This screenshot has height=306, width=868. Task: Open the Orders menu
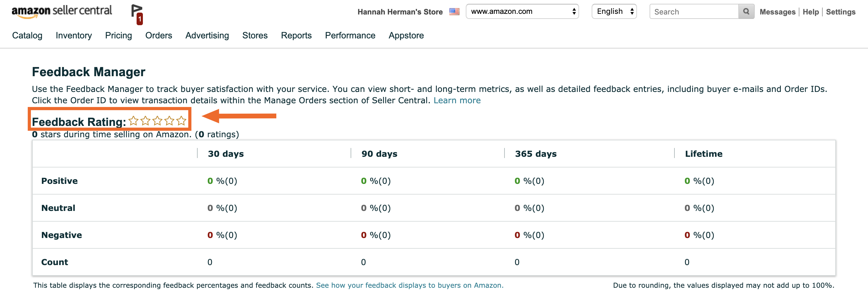(159, 35)
